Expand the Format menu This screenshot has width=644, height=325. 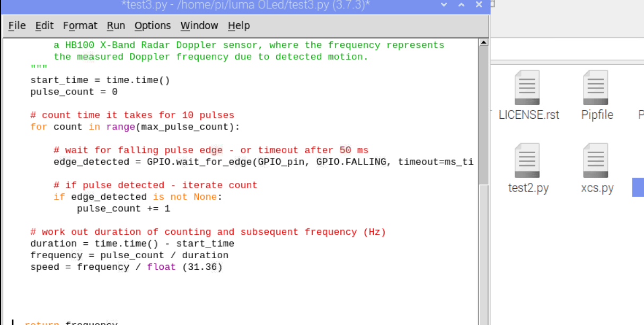click(80, 25)
